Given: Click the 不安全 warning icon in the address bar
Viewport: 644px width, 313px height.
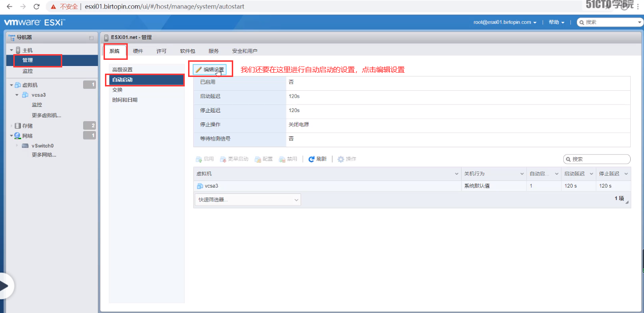Looking at the screenshot, I should tap(53, 7).
